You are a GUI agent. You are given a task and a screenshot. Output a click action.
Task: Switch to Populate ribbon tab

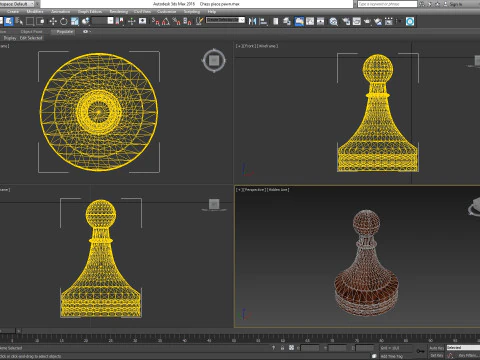[64, 32]
